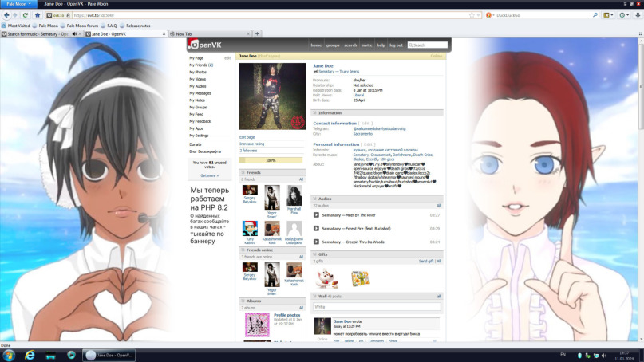Click the 'Increase rating' link
This screenshot has height=362, width=644.
coord(252,144)
